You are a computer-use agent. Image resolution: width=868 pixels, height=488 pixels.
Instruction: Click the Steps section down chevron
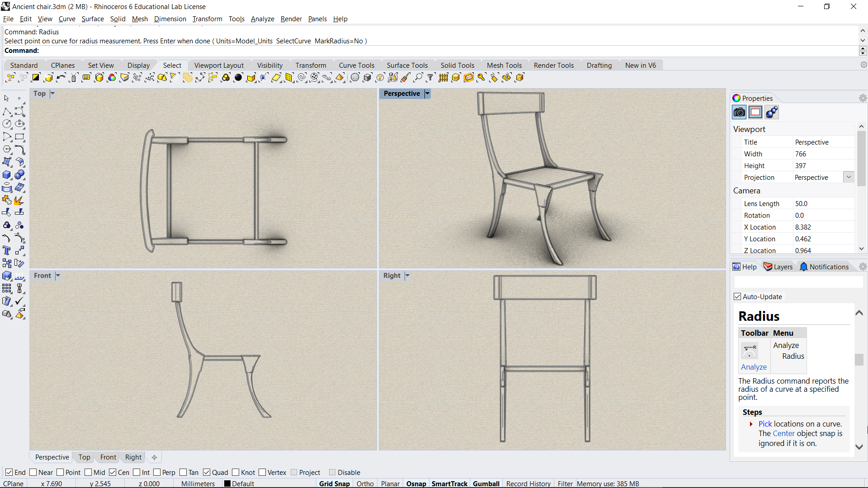pyautogui.click(x=859, y=446)
